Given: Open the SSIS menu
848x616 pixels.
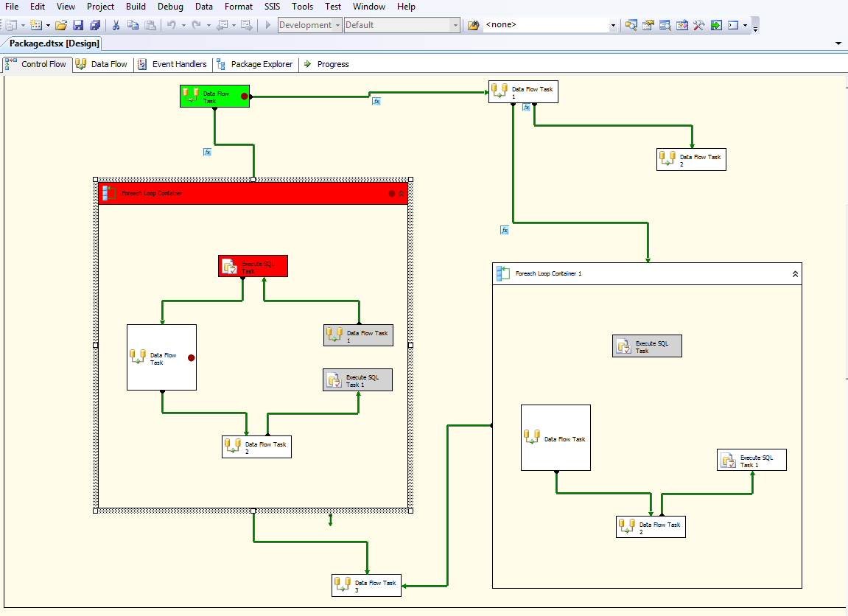Looking at the screenshot, I should tap(272, 7).
